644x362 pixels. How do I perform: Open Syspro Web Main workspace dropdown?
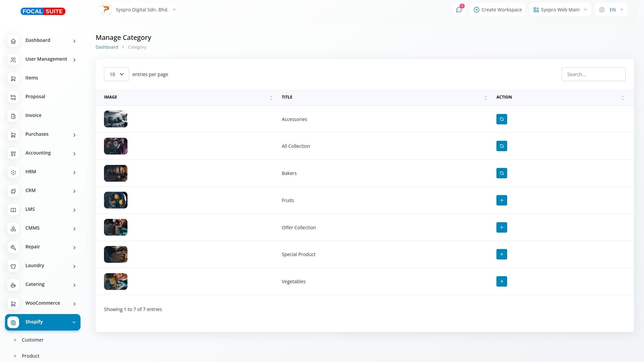pyautogui.click(x=560, y=10)
